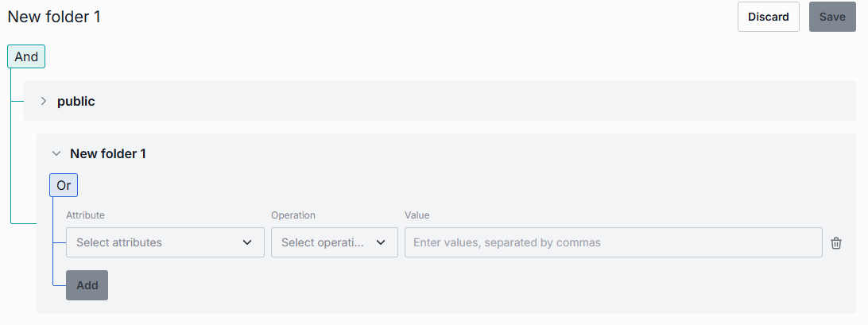Click the Value field label
The height and width of the screenshot is (325, 868).
(x=417, y=215)
